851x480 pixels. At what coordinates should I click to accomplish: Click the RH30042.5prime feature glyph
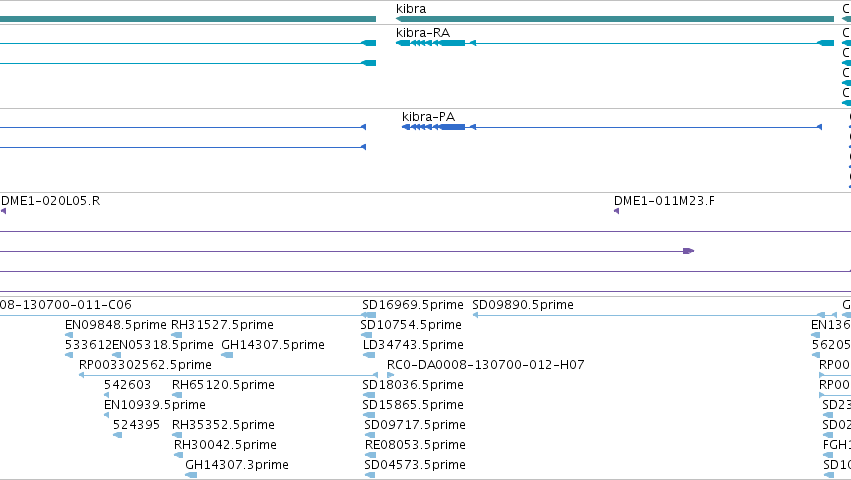coord(179,456)
